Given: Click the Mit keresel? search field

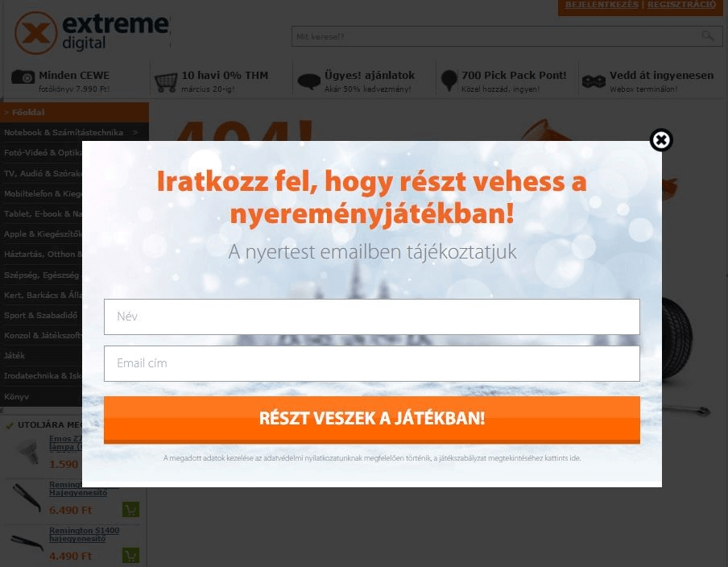Looking at the screenshot, I should click(496, 36).
